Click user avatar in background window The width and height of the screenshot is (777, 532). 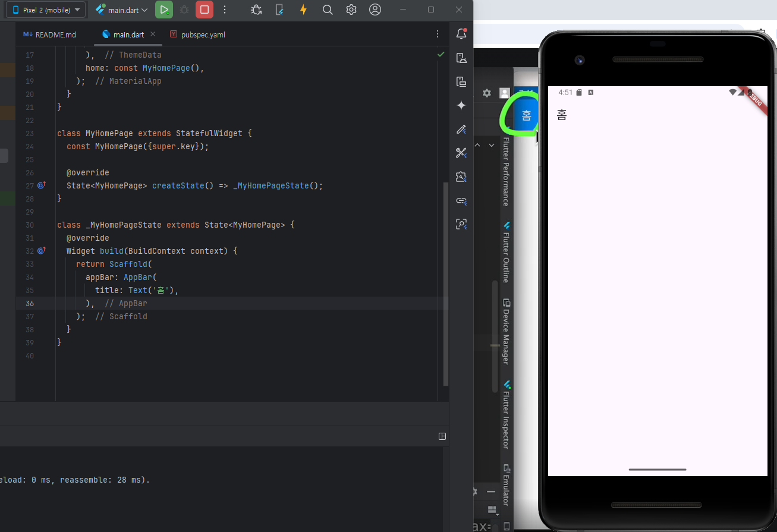point(504,93)
